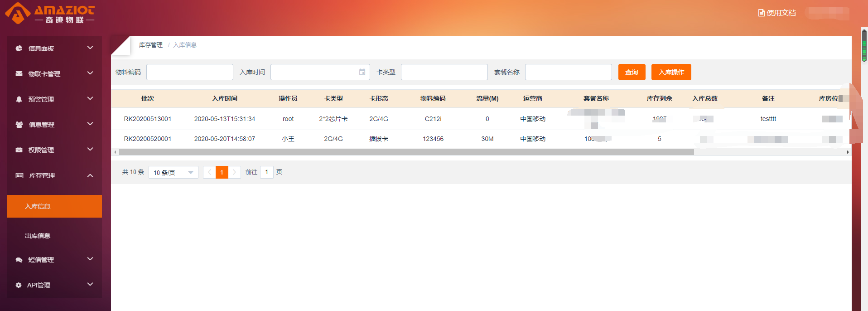Image resolution: width=868 pixels, height=311 pixels.
Task: Click the 物联卡管理 envelope icon
Action: click(x=19, y=73)
